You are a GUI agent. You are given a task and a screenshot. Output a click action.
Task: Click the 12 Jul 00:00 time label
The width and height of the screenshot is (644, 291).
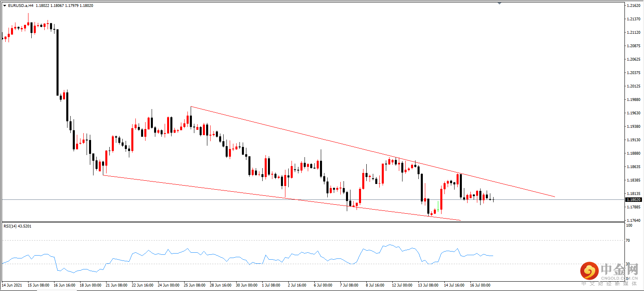[402, 285]
